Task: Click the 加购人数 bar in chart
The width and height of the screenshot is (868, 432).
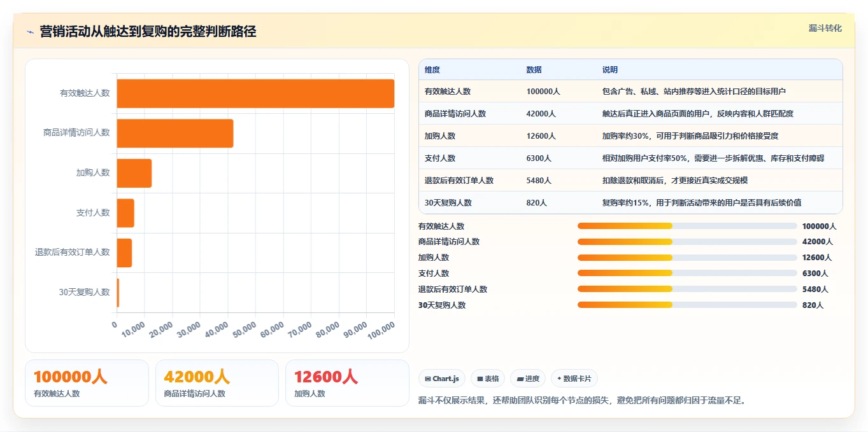Action: (x=134, y=172)
